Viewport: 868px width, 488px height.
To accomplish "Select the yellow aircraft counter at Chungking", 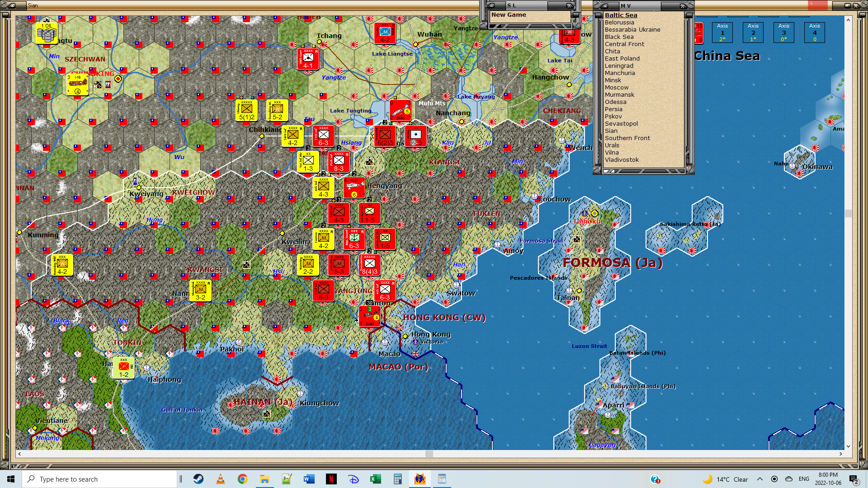I will 77,84.
